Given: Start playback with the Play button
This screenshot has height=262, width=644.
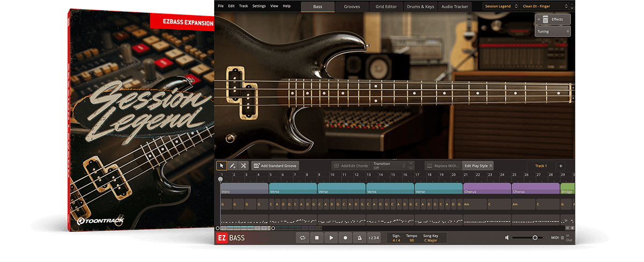Looking at the screenshot, I should click(x=331, y=238).
